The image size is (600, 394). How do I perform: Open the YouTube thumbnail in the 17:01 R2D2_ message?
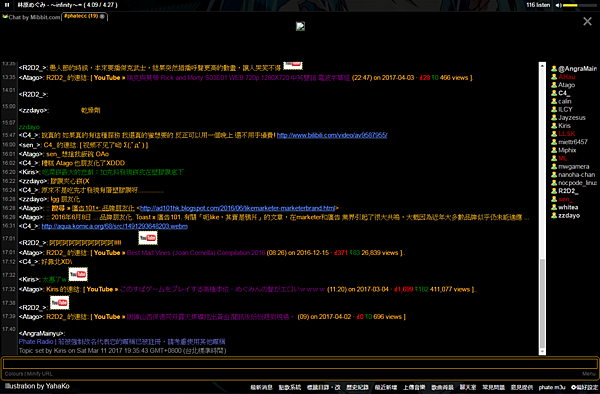pyautogui.click(x=148, y=238)
